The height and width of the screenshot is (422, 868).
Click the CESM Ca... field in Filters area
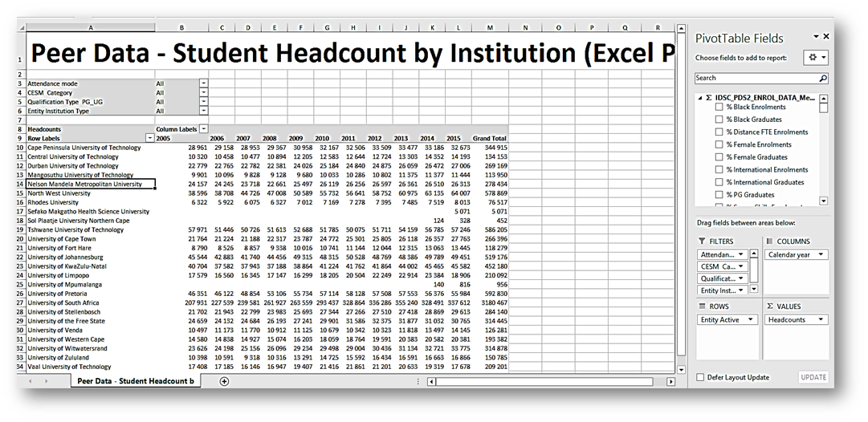pyautogui.click(x=723, y=266)
